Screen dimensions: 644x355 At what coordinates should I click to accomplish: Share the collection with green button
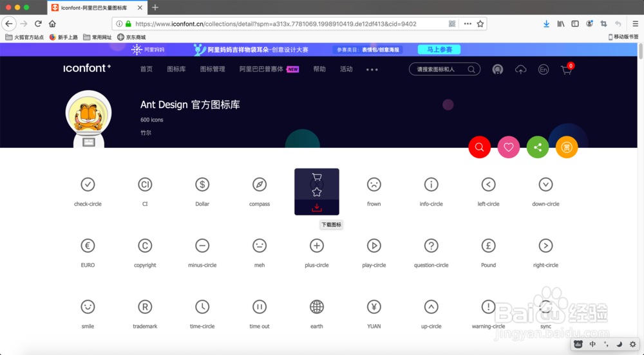[538, 147]
